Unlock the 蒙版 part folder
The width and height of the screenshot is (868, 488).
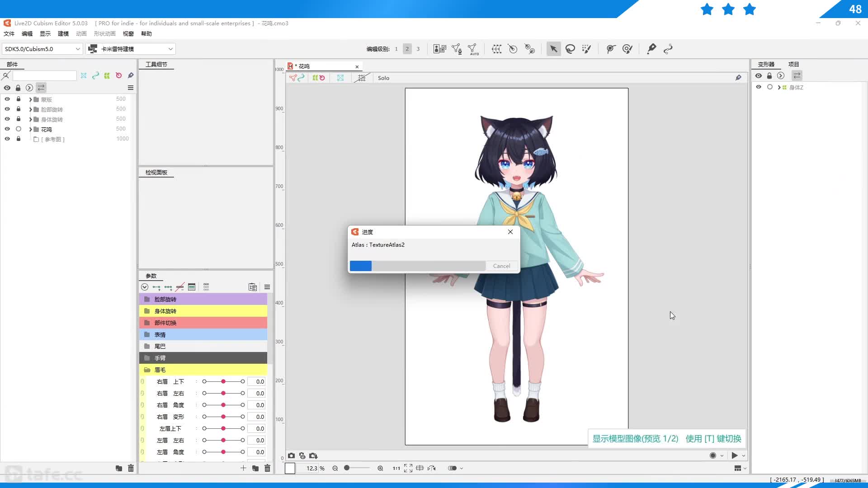19,99
